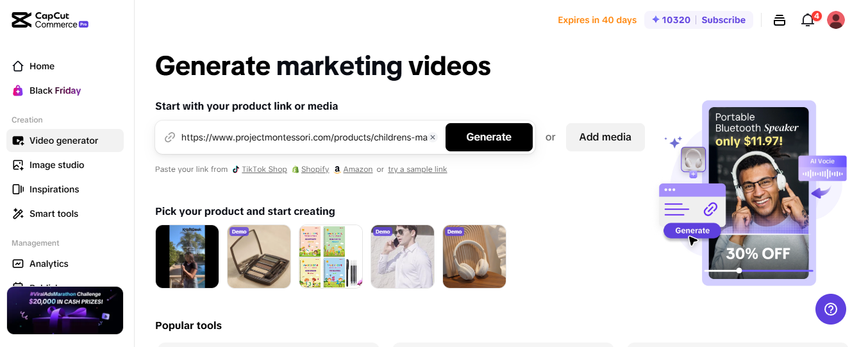Click the link chain icon in URL field

(x=170, y=137)
